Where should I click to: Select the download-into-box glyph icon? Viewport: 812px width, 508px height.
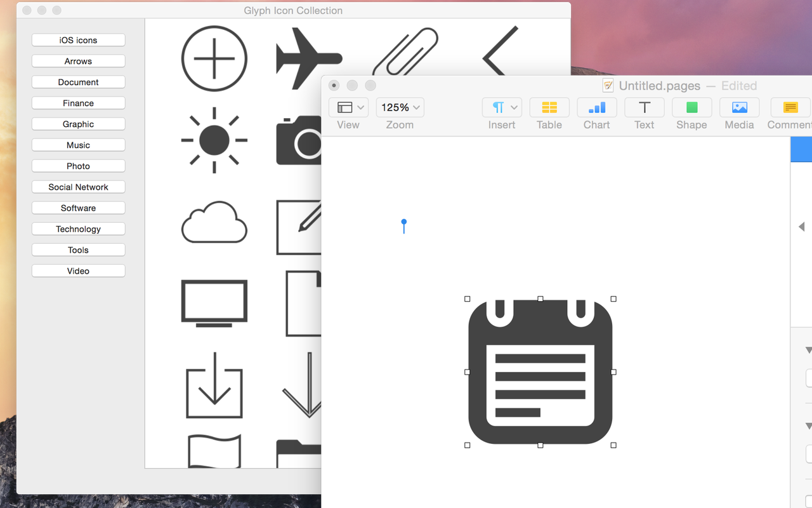click(x=214, y=385)
